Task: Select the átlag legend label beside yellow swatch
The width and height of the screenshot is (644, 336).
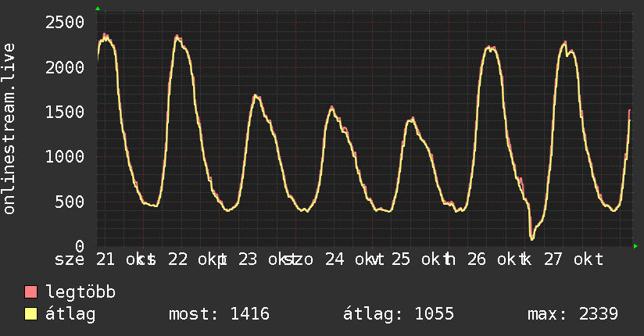Action: coord(70,314)
